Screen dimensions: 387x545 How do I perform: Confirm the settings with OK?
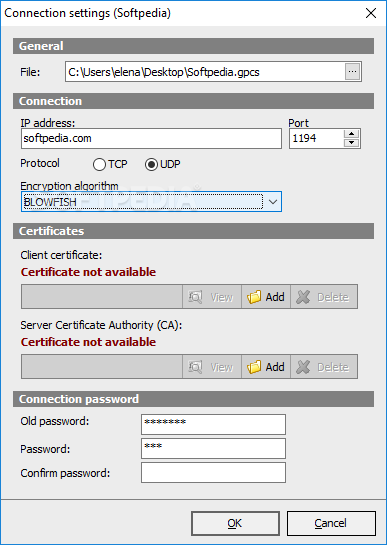coord(235,523)
